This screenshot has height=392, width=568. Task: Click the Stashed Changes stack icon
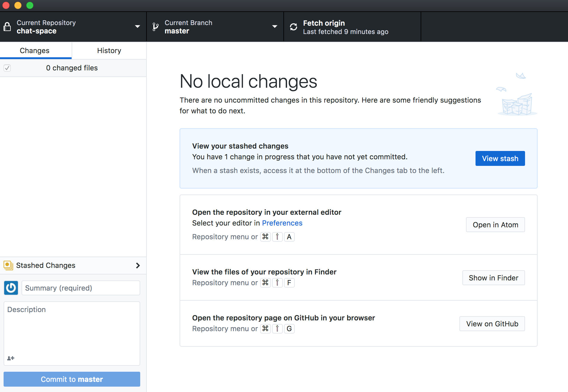[x=8, y=265]
